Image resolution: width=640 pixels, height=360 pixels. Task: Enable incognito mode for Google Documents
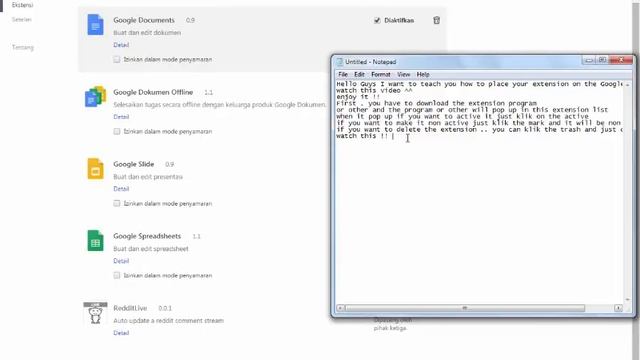117,60
